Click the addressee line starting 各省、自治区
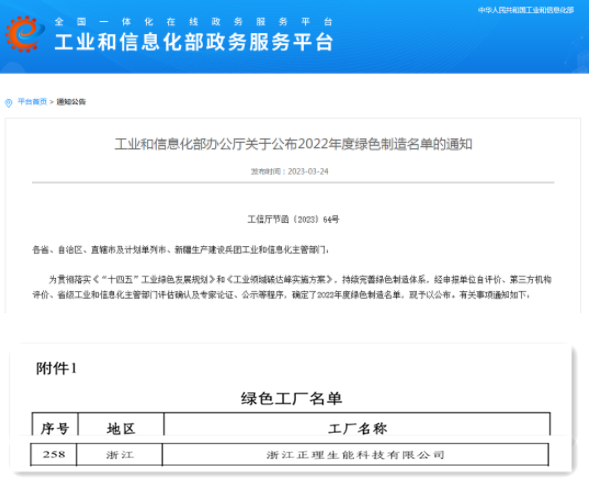This screenshot has width=589, height=484. click(181, 250)
